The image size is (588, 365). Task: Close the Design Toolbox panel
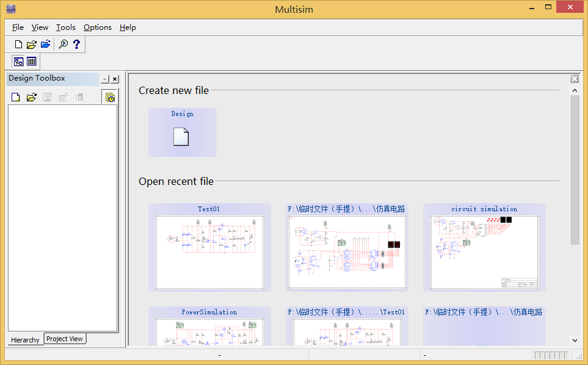[115, 79]
